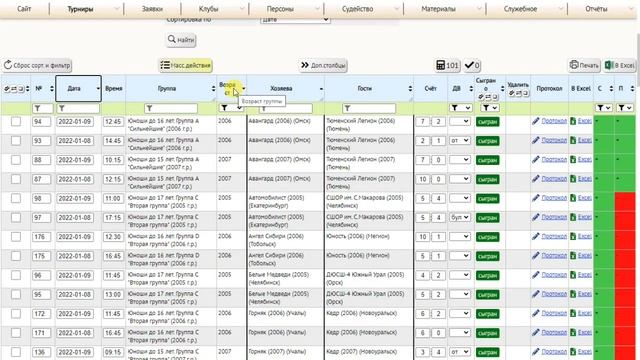Export table В Excel button
The width and height of the screenshot is (640, 360).
[x=620, y=65]
